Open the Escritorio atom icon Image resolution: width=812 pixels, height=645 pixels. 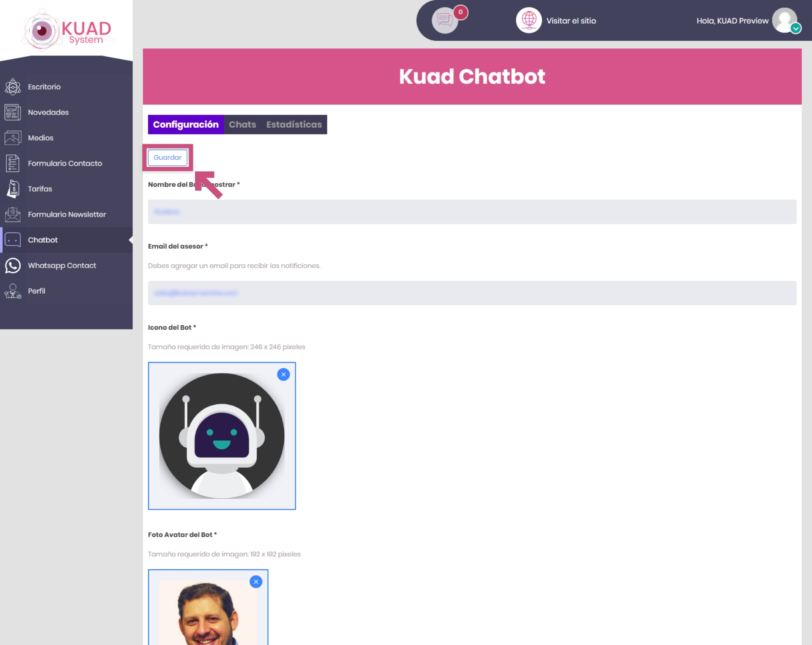13,87
